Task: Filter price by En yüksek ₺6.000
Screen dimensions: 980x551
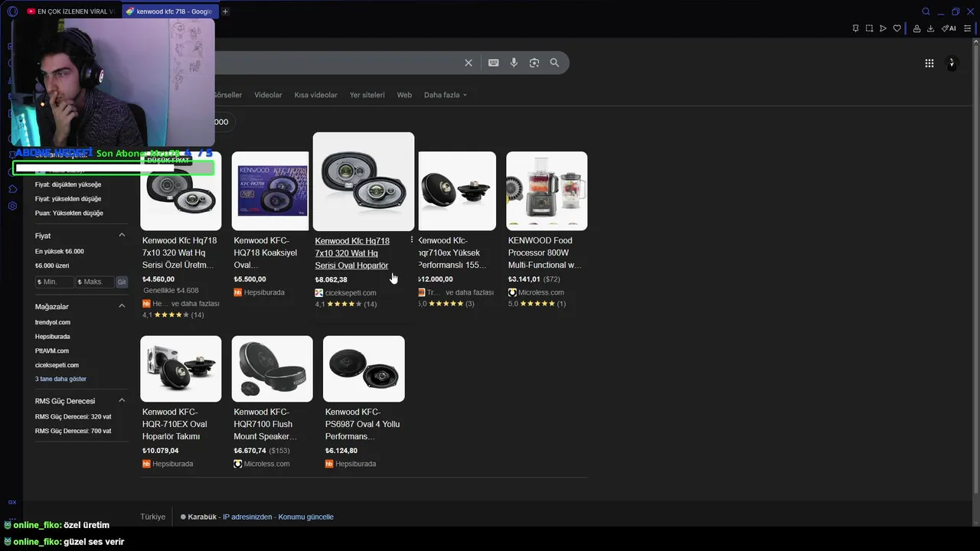Action: tap(60, 251)
